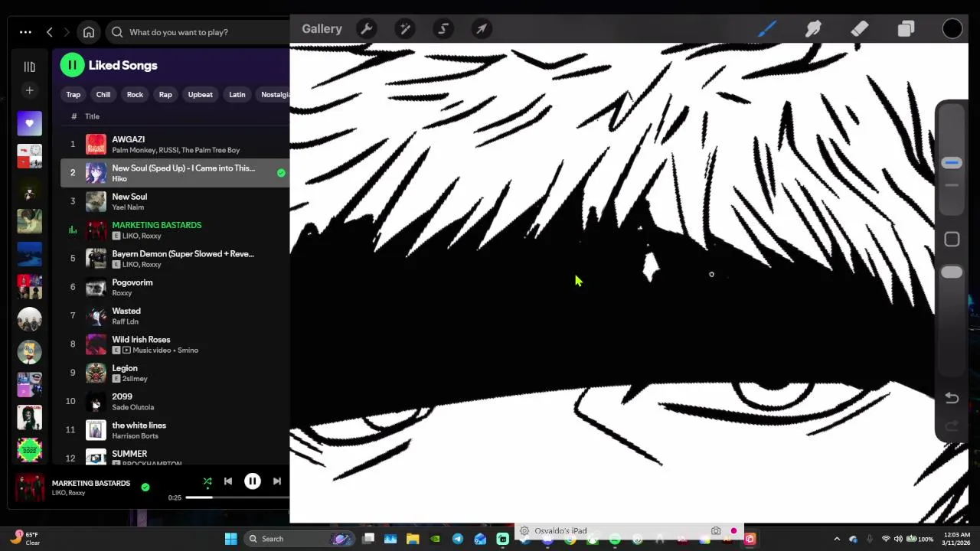Image resolution: width=980 pixels, height=551 pixels.
Task: Toggle shuffle in Spotify player
Action: (207, 481)
